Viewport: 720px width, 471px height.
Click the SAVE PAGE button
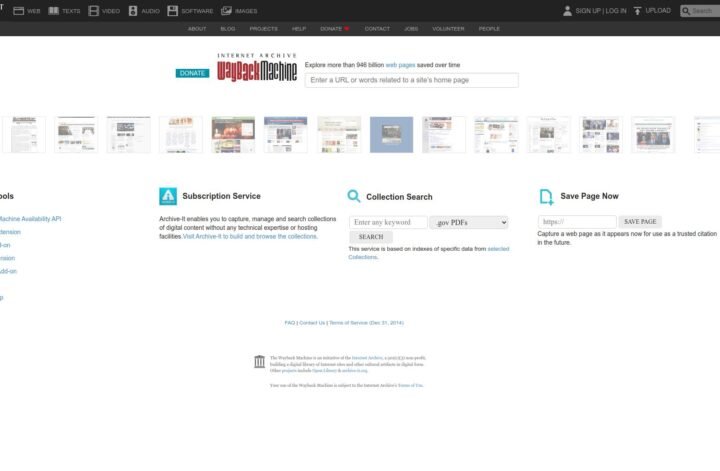[640, 222]
